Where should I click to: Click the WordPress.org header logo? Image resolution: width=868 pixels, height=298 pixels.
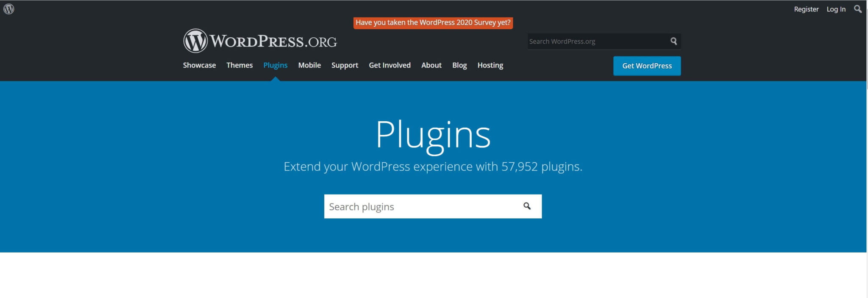[260, 41]
